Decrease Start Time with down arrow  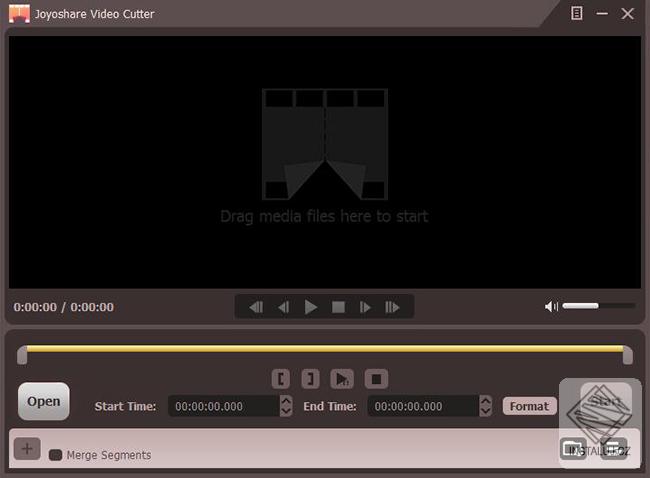click(x=286, y=411)
